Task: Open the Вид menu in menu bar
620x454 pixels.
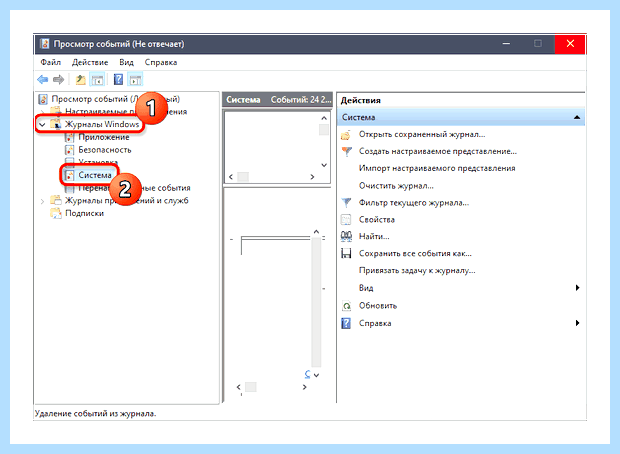Action: point(127,62)
